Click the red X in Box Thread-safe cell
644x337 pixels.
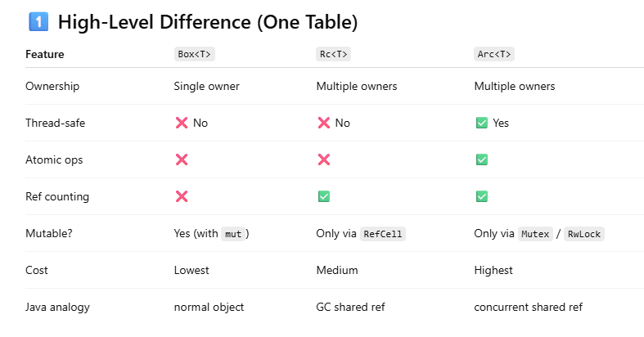point(182,123)
